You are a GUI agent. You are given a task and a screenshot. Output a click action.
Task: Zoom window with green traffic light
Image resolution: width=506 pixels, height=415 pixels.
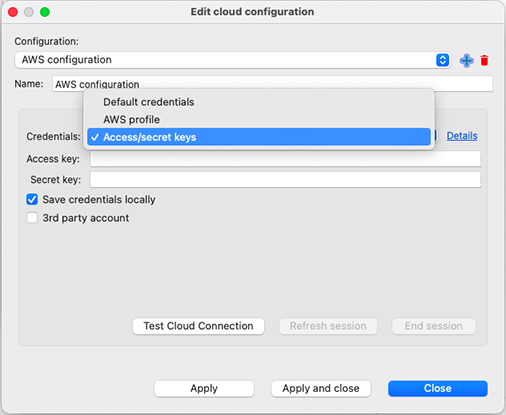tap(45, 12)
